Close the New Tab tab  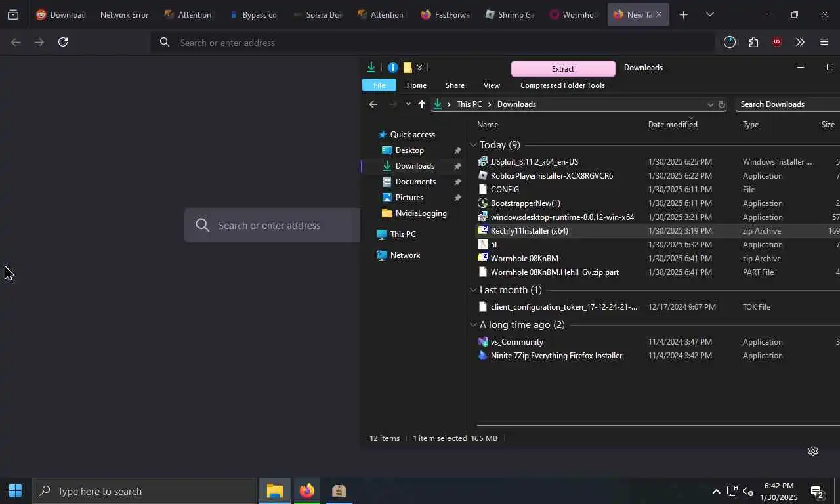click(659, 14)
